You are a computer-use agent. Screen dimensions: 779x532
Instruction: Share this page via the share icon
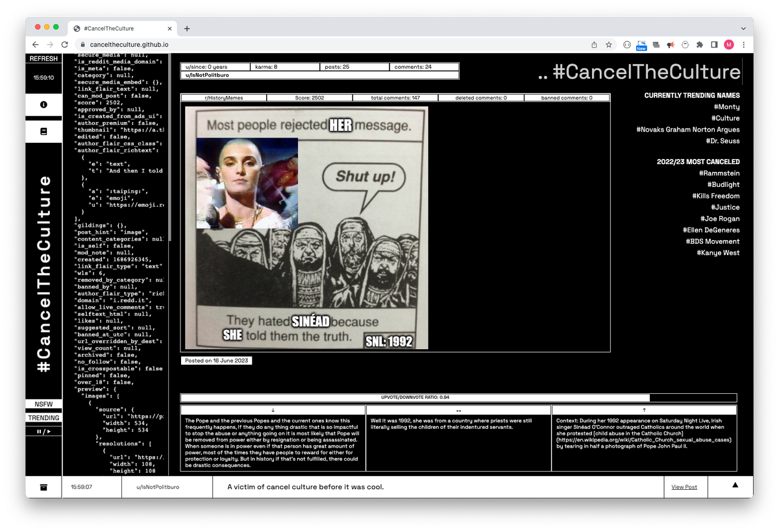tap(594, 45)
